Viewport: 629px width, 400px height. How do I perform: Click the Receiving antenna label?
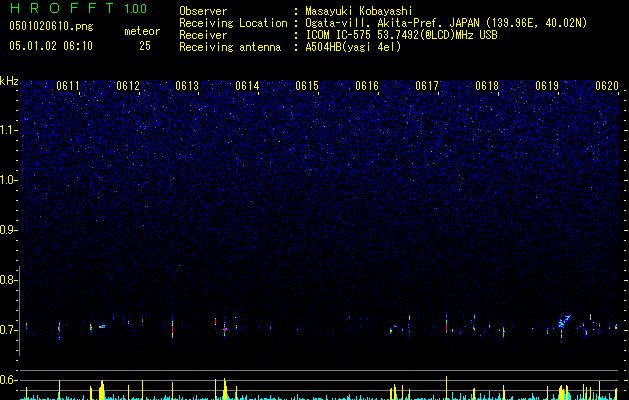(x=230, y=47)
